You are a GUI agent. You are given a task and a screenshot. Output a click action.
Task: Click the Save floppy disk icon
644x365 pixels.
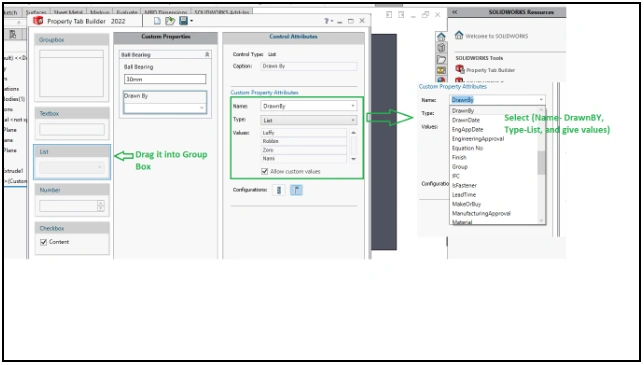point(183,21)
